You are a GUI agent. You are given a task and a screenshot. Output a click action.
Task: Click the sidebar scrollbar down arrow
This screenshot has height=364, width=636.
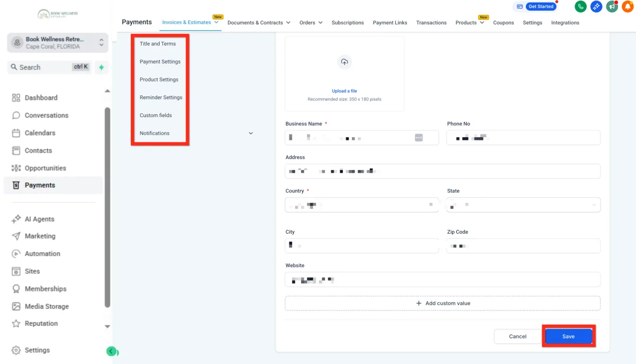pyautogui.click(x=108, y=327)
